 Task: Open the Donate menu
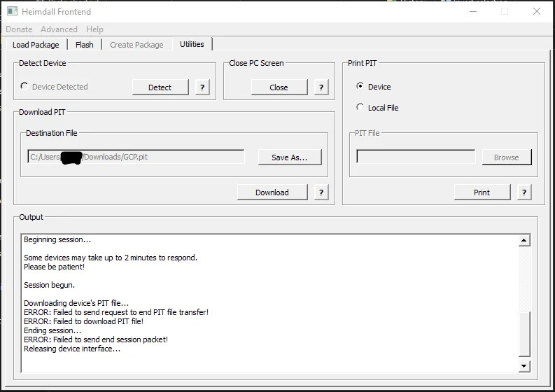pos(19,29)
